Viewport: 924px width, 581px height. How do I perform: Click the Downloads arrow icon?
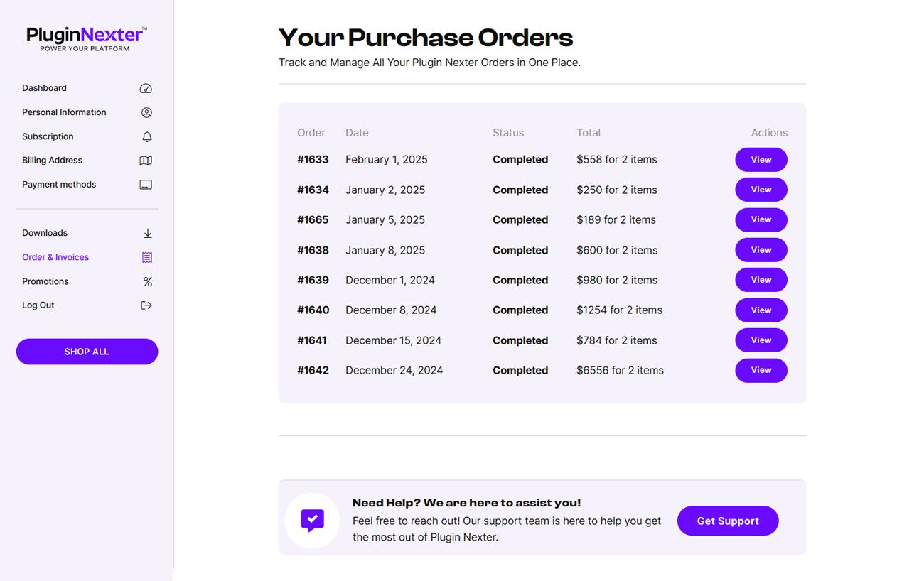click(147, 233)
